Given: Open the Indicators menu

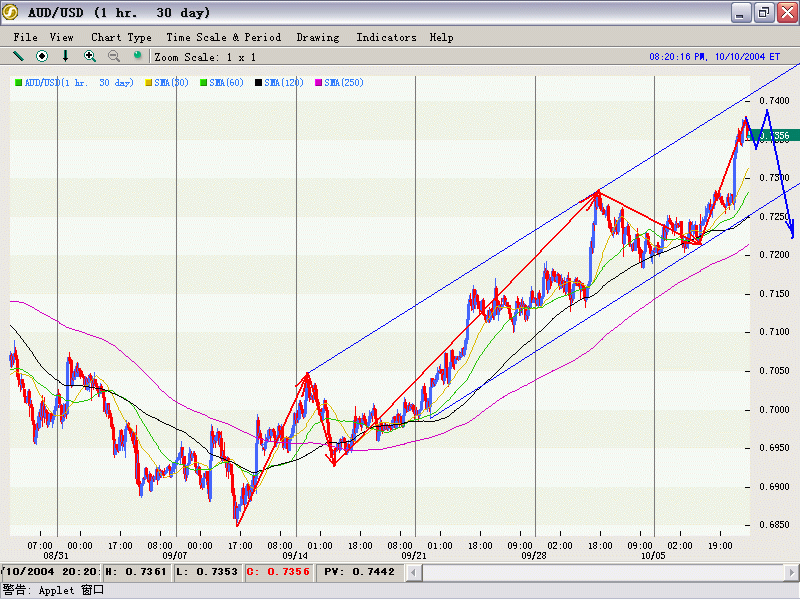Looking at the screenshot, I should click(386, 38).
